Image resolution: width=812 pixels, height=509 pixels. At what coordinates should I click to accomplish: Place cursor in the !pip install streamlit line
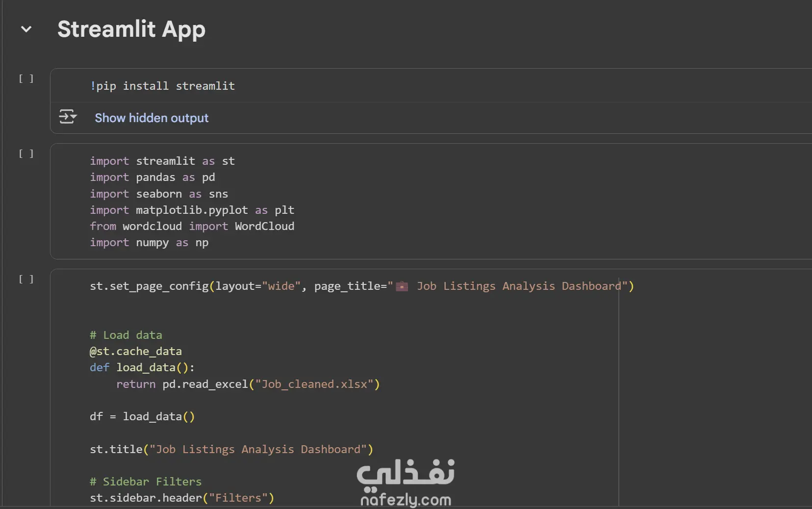coord(162,86)
